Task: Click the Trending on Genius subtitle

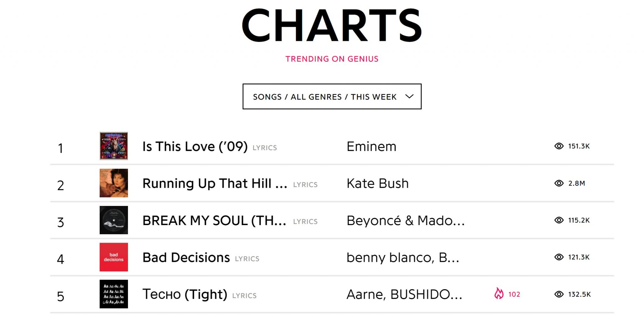Action: pyautogui.click(x=332, y=59)
